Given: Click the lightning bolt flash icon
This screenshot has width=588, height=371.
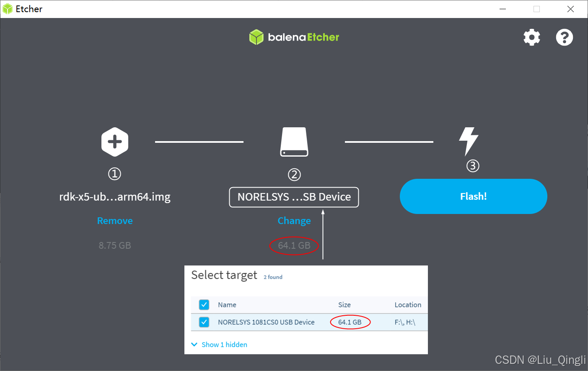Looking at the screenshot, I should pyautogui.click(x=469, y=142).
